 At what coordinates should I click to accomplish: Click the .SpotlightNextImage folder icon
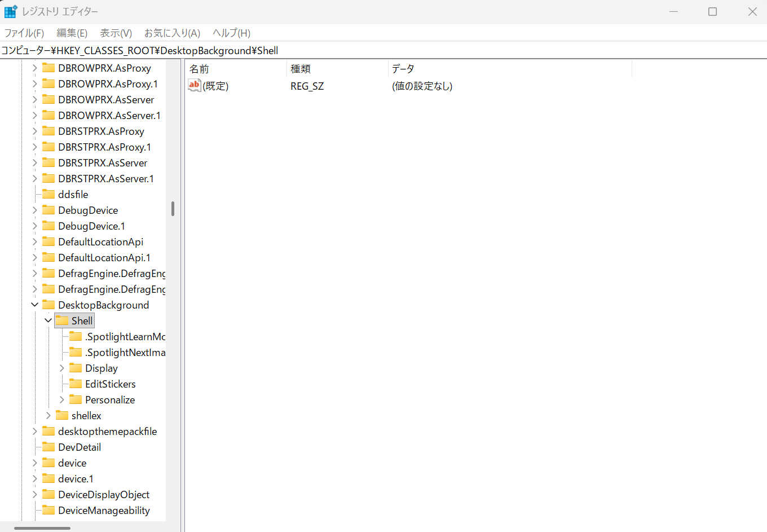(x=76, y=353)
